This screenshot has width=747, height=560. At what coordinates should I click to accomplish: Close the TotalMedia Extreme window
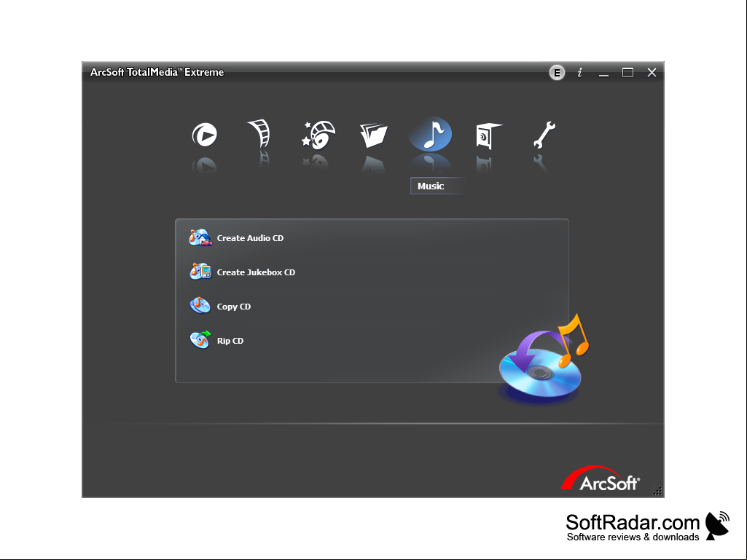coord(652,72)
